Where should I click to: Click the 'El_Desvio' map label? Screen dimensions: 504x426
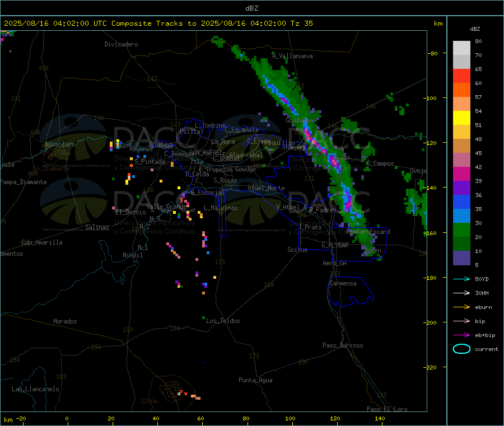click(x=130, y=212)
